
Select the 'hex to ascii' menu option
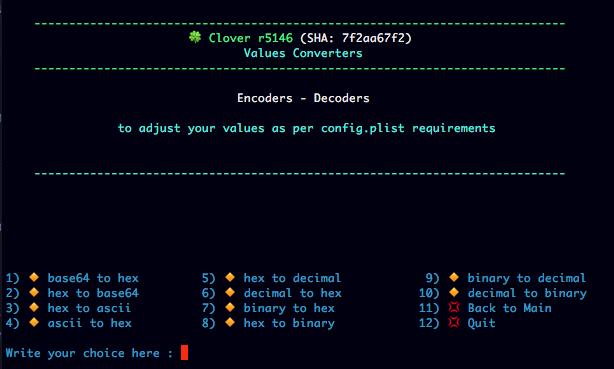pyautogui.click(x=89, y=308)
